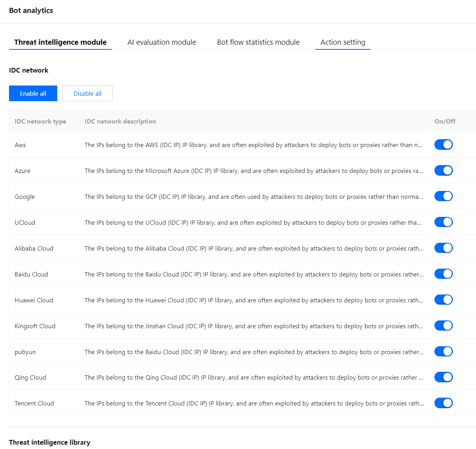
Task: Disable the Tencent Cloud toggle
Action: click(x=443, y=403)
